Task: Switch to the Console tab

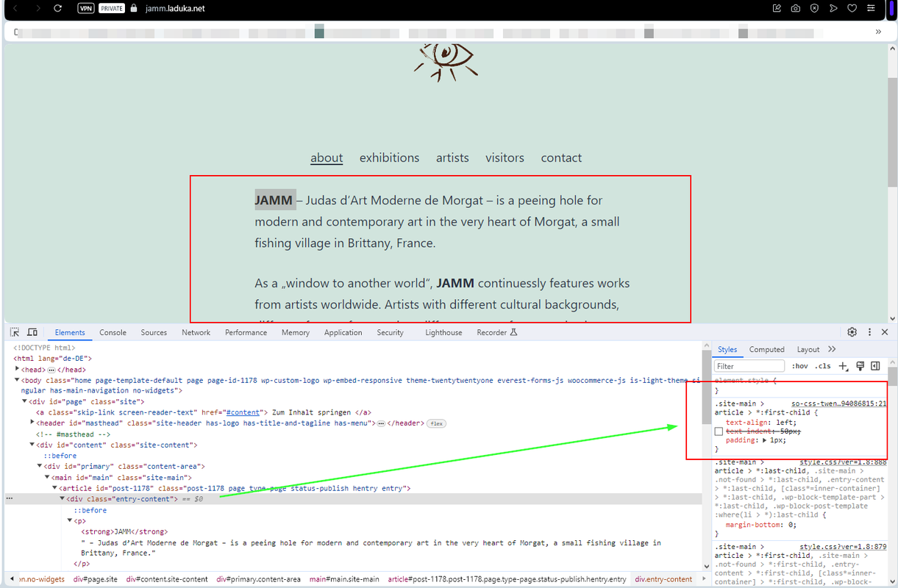Action: 113,332
